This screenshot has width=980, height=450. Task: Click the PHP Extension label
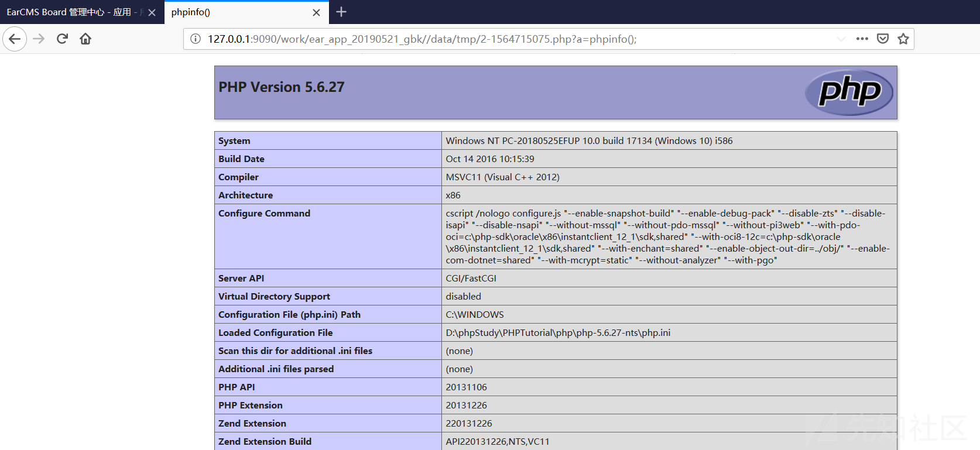coord(250,406)
